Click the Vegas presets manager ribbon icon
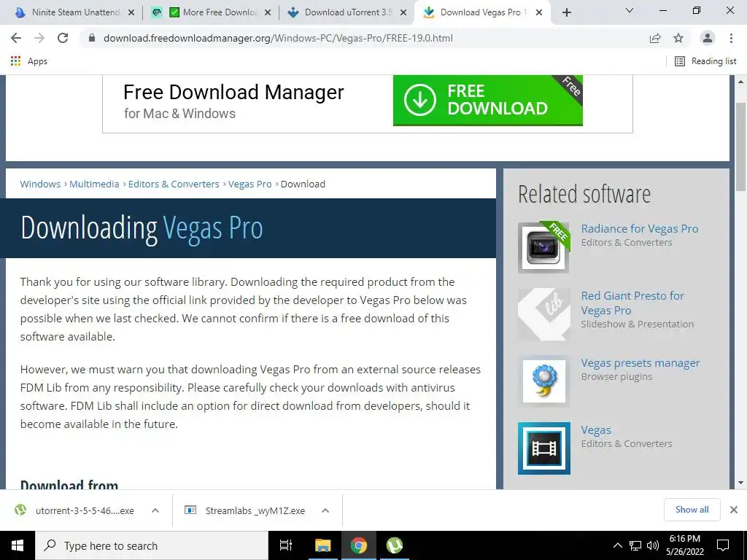Viewport: 747px width, 560px height. 543,381
